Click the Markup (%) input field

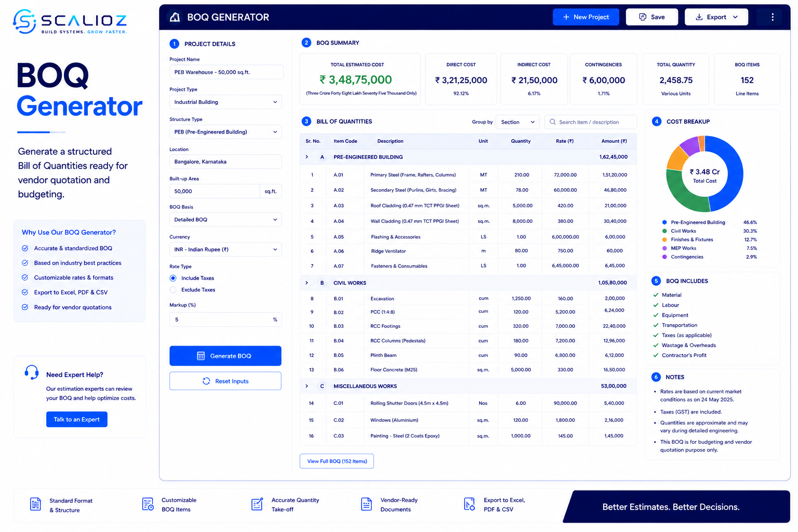coord(225,320)
